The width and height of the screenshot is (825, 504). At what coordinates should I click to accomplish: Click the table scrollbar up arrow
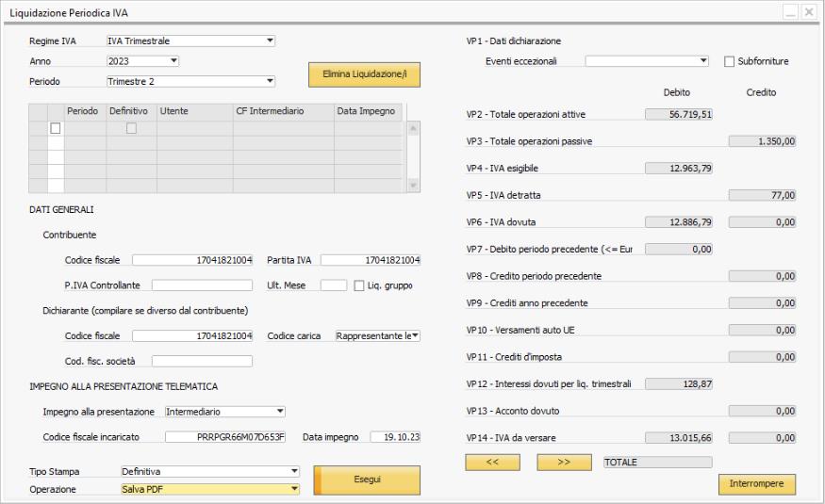coord(413,128)
